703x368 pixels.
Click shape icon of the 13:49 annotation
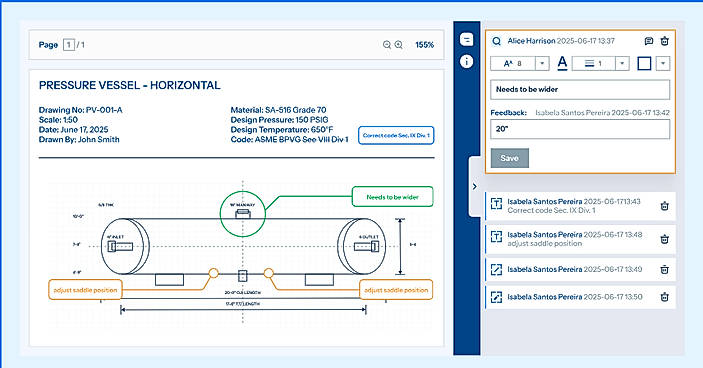pos(496,269)
